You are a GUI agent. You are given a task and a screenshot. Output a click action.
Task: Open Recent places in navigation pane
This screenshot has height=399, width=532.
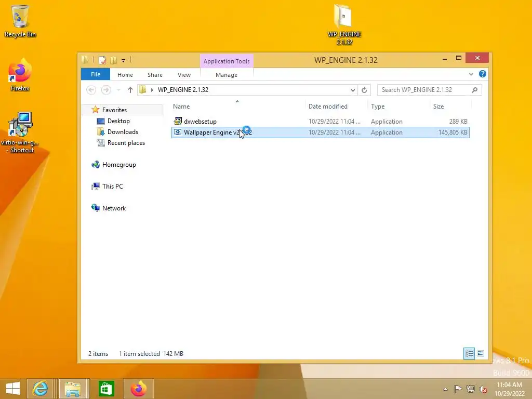click(126, 143)
